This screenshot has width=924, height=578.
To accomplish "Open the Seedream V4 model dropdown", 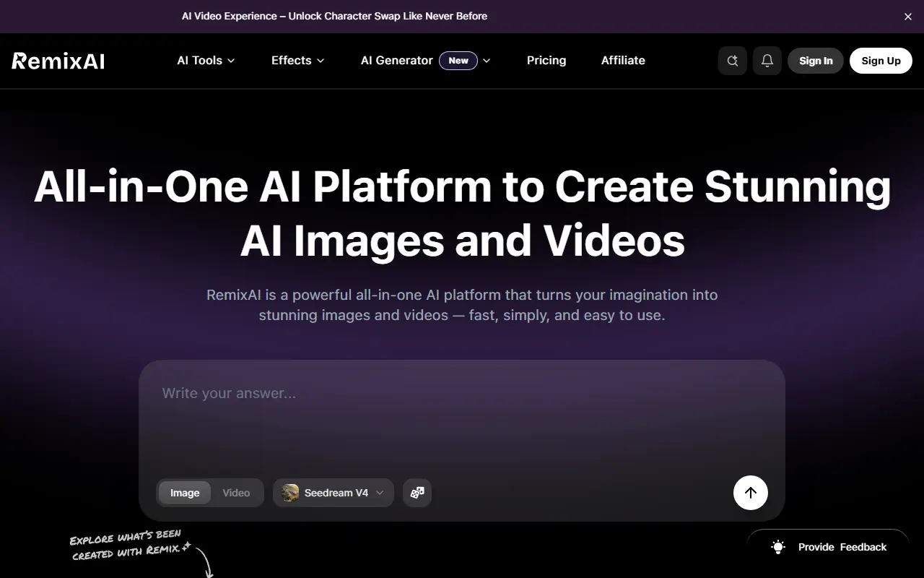I will [334, 493].
